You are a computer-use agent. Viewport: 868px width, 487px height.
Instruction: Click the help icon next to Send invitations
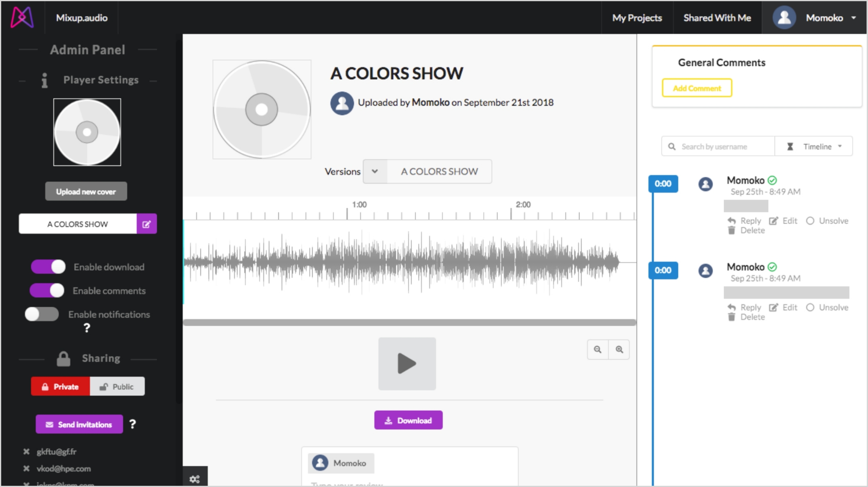pyautogui.click(x=132, y=424)
